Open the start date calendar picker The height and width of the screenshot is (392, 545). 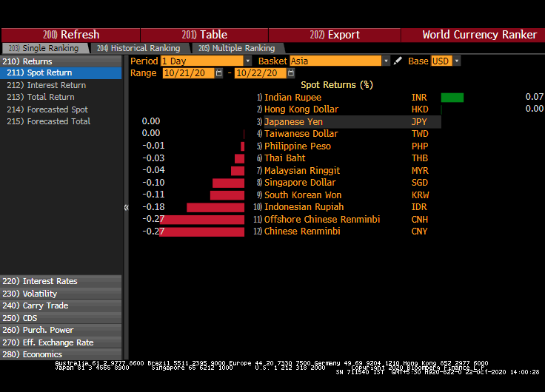219,73
